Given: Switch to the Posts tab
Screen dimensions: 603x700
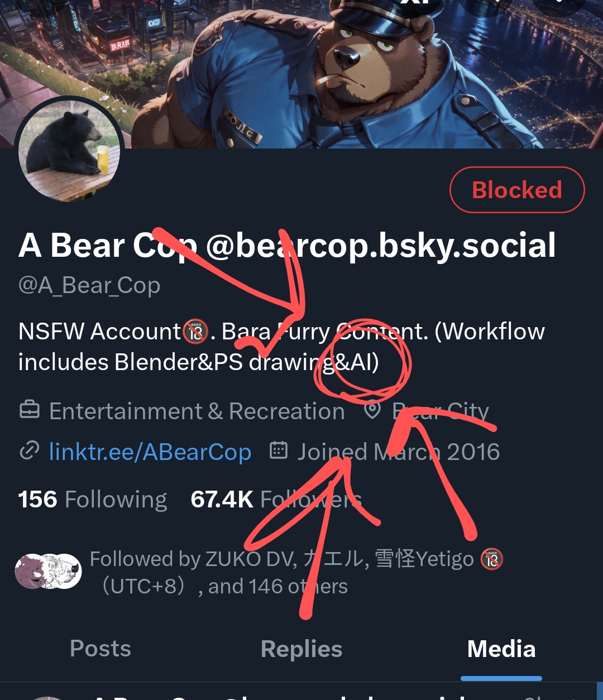Looking at the screenshot, I should 100,649.
